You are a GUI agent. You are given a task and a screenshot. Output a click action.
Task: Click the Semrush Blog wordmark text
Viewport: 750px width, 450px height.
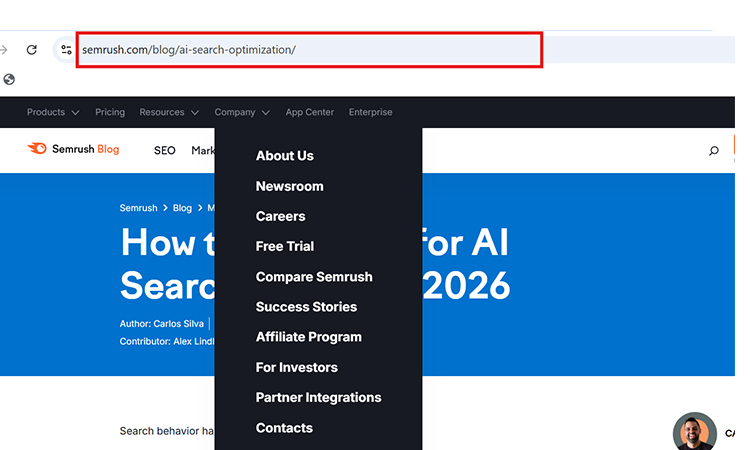pyautogui.click(x=85, y=149)
